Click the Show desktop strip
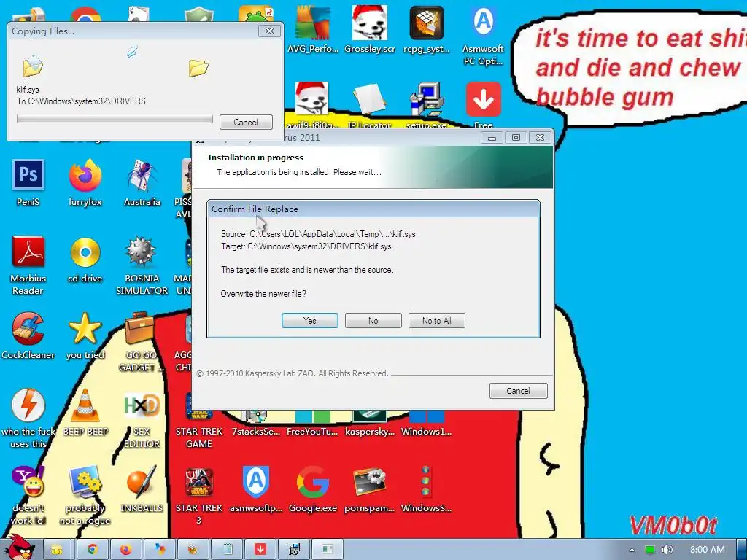The height and width of the screenshot is (560, 747). (x=742, y=550)
